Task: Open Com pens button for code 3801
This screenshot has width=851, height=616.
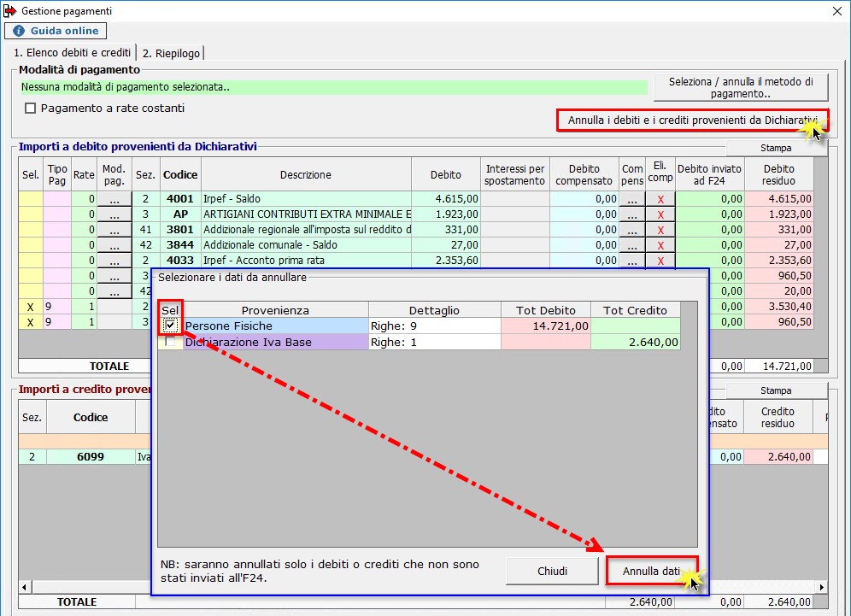Action: (x=631, y=230)
